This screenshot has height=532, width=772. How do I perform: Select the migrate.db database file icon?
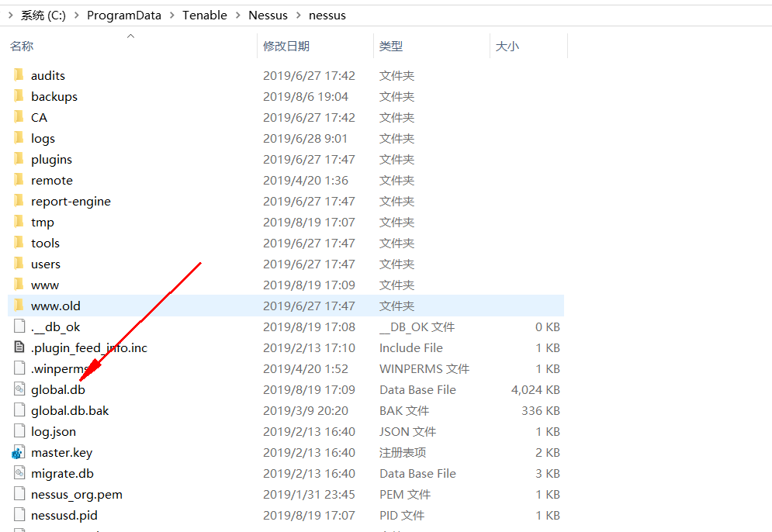coord(19,472)
